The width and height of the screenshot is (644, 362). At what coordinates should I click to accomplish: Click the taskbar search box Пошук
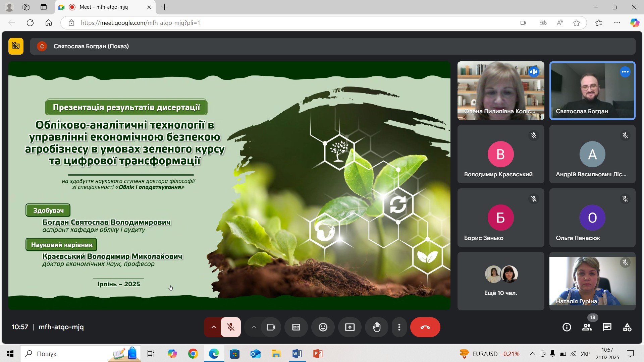click(80, 354)
